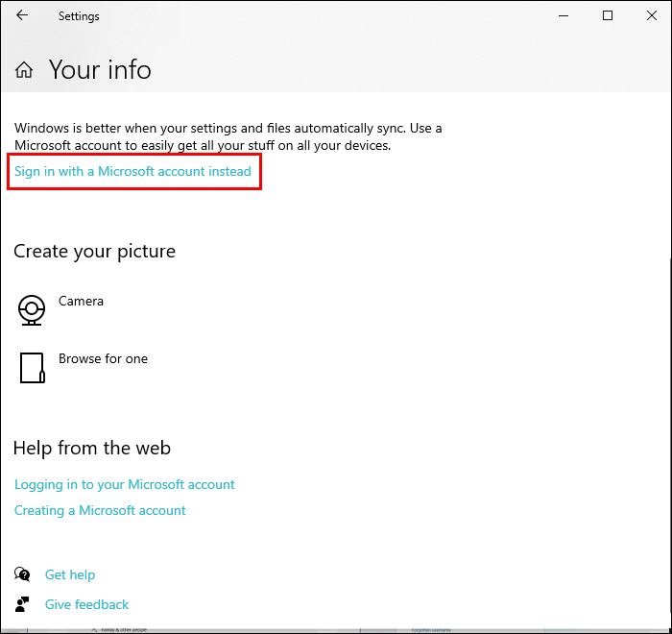The width and height of the screenshot is (672, 634).
Task: Click the Get help chat bubble icon
Action: (22, 574)
